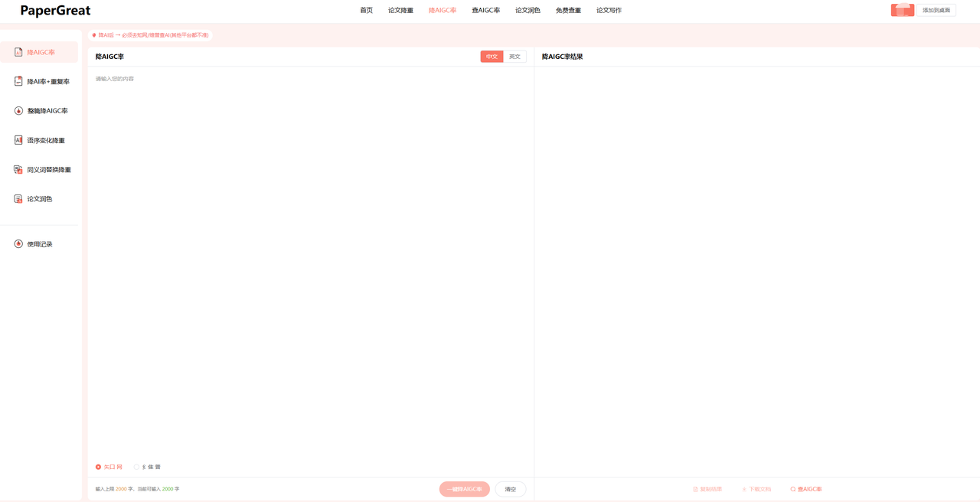Open the 首页 nav item
980x502 pixels.
tap(367, 10)
